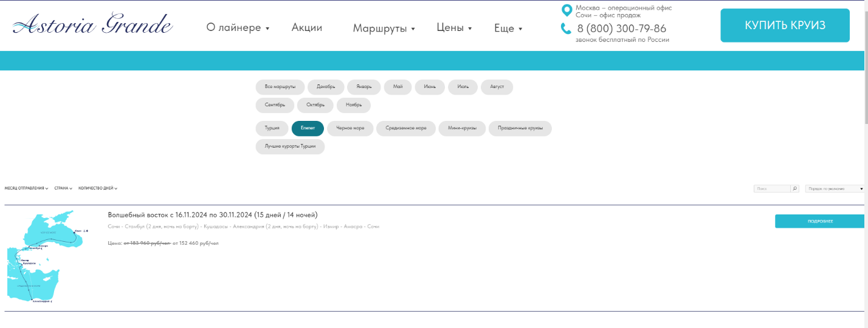Click the phone handset icon
Viewport: 868px width, 328px height.
click(566, 29)
